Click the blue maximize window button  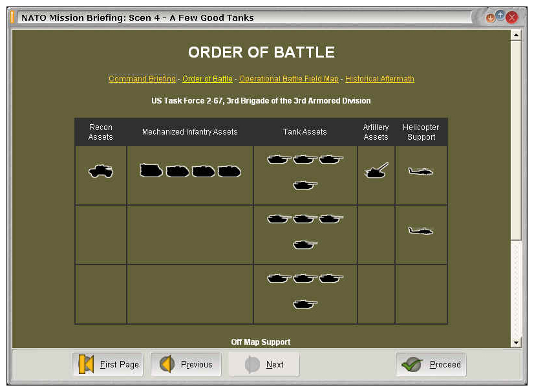500,16
